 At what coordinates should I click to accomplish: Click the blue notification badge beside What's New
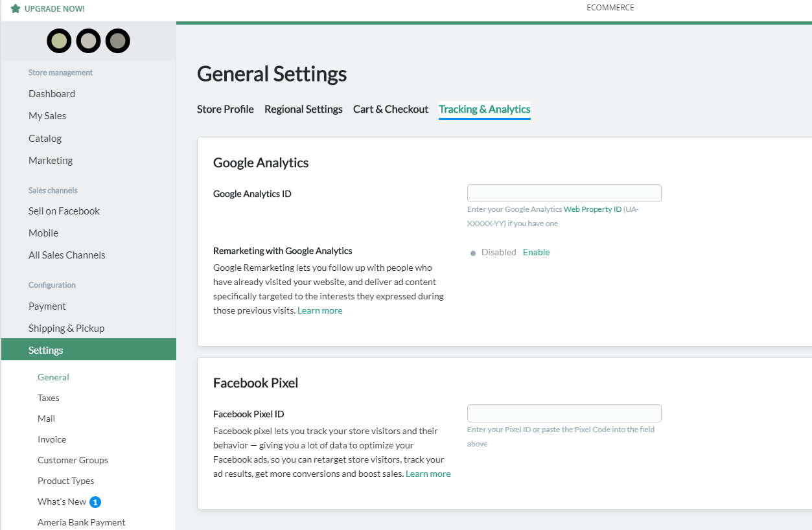(95, 502)
